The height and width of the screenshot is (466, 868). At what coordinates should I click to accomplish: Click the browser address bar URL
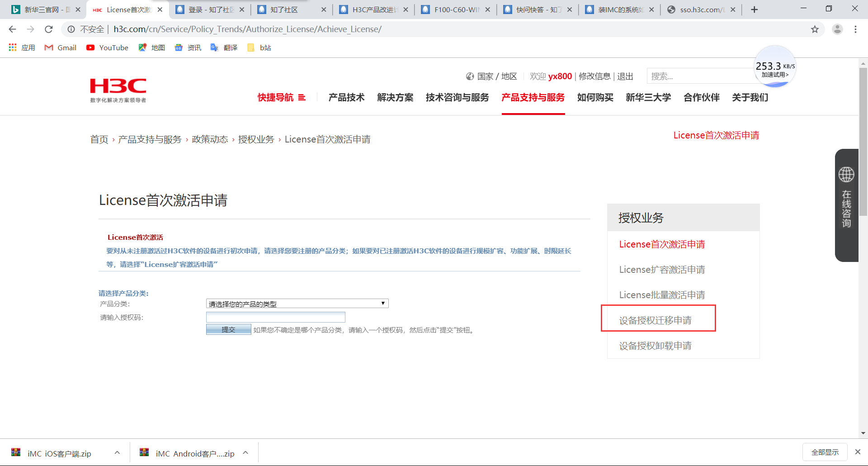pos(247,29)
